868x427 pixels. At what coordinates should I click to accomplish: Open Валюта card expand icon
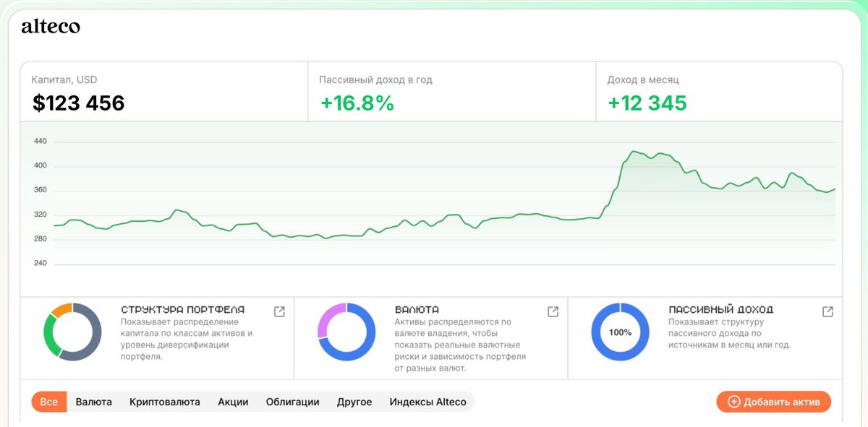(x=553, y=311)
